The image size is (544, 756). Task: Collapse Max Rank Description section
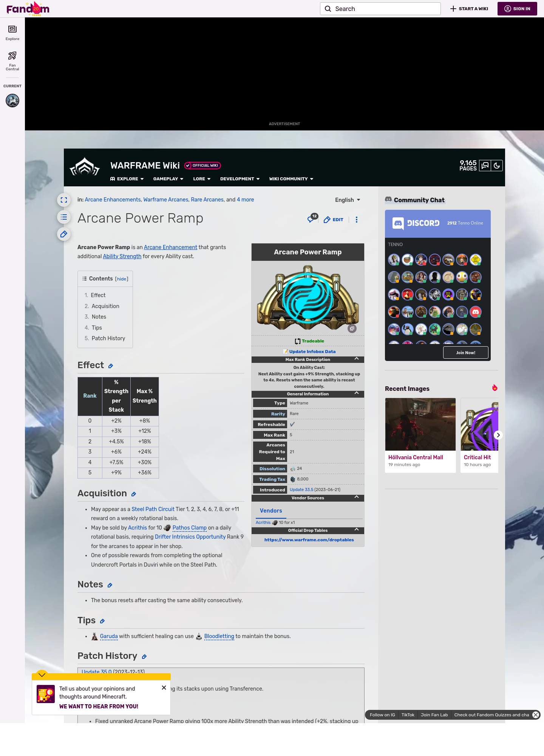click(357, 359)
